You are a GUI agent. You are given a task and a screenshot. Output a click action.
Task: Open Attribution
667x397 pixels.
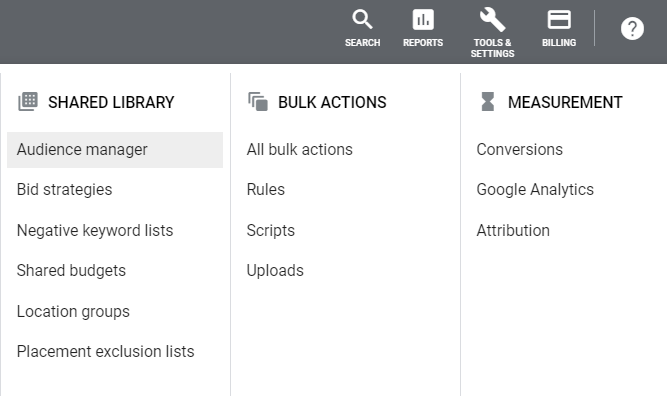click(x=513, y=231)
